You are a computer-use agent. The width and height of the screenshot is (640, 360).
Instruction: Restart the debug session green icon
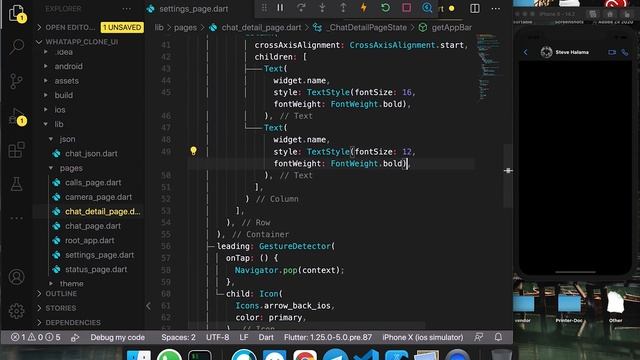click(x=385, y=8)
